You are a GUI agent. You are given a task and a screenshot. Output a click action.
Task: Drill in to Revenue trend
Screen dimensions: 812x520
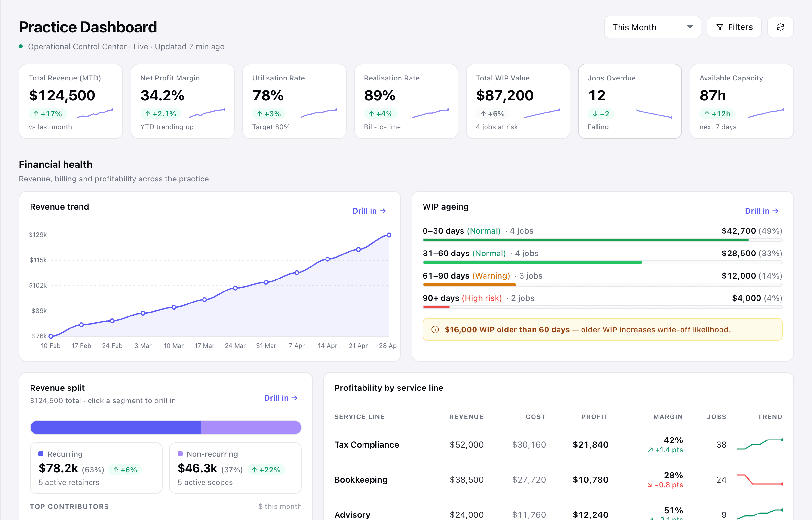369,211
